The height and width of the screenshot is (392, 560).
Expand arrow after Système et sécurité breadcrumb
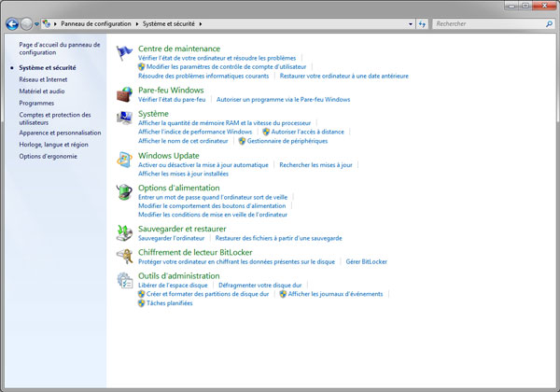click(x=201, y=24)
